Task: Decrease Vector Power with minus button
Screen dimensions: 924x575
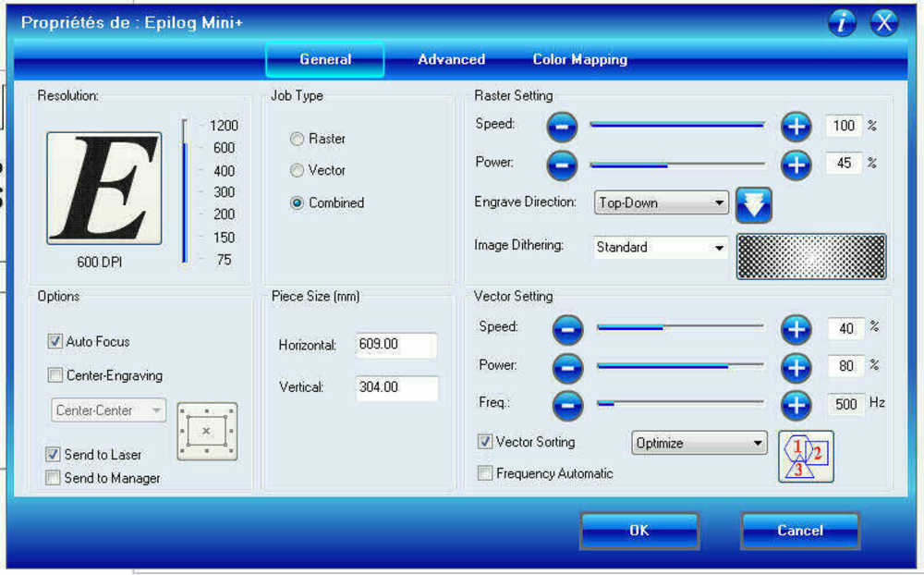Action: point(567,368)
